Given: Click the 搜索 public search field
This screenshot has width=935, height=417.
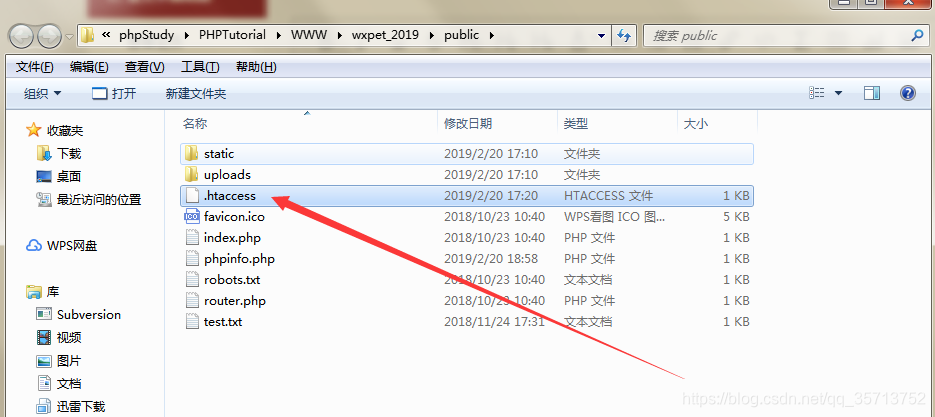Looking at the screenshot, I should tap(786, 35).
